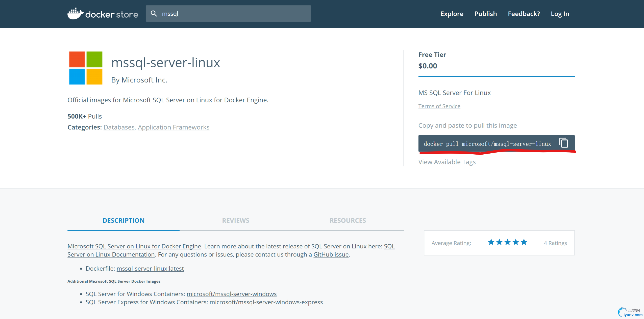Switch to the RESOURCES tab
The image size is (644, 319).
[x=348, y=220]
